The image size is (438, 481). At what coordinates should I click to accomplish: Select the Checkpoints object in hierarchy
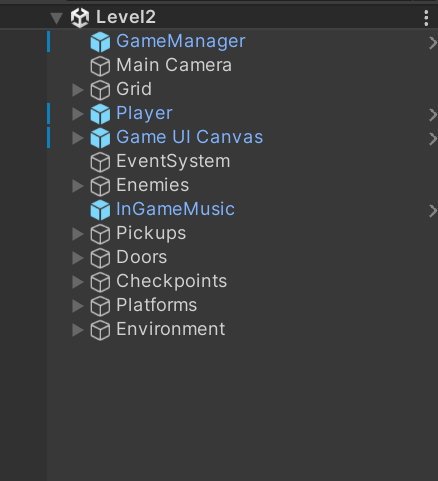click(171, 281)
